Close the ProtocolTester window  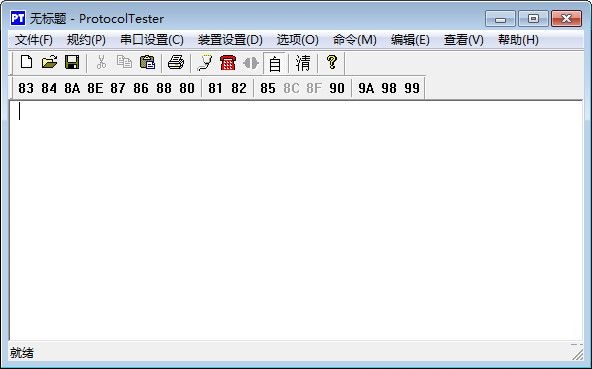(x=566, y=19)
